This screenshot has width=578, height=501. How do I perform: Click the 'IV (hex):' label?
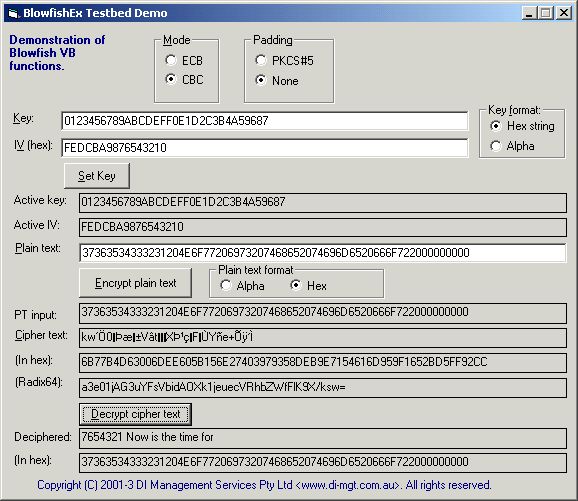33,145
